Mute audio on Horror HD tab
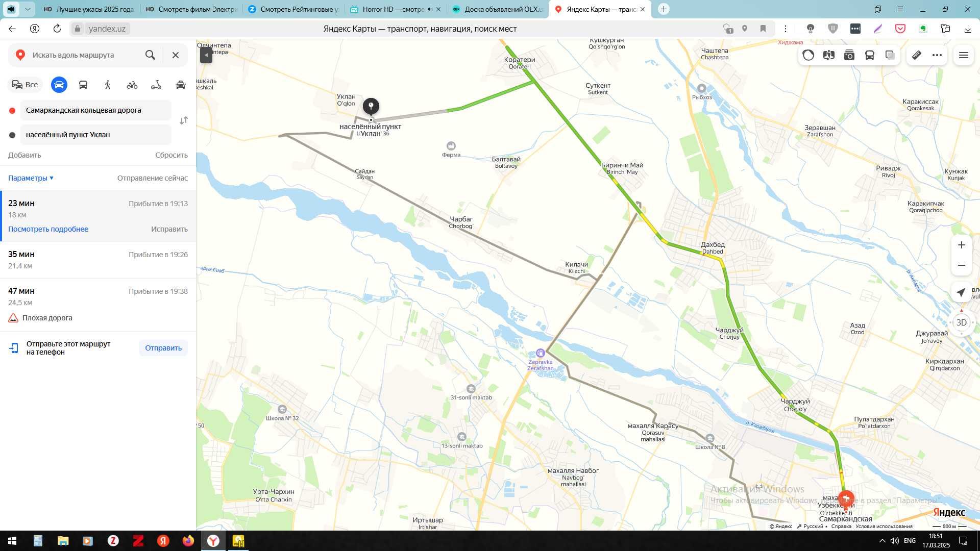Image resolution: width=980 pixels, height=551 pixels. point(430,9)
